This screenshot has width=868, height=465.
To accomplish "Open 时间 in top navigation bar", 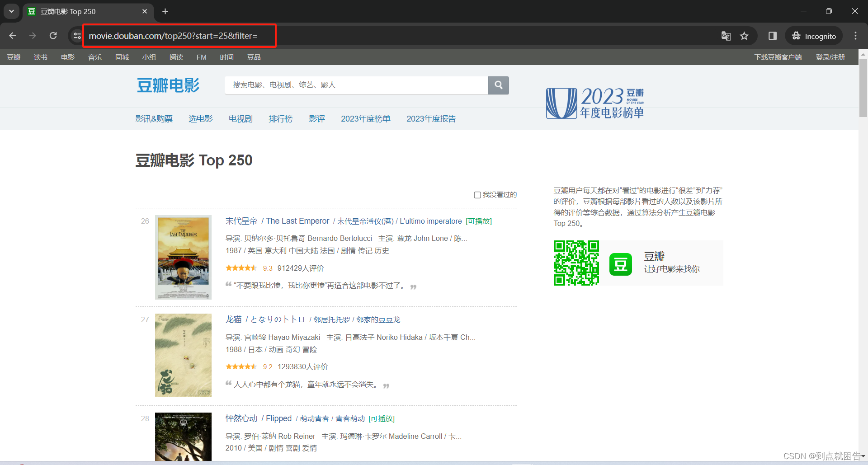I will [227, 57].
